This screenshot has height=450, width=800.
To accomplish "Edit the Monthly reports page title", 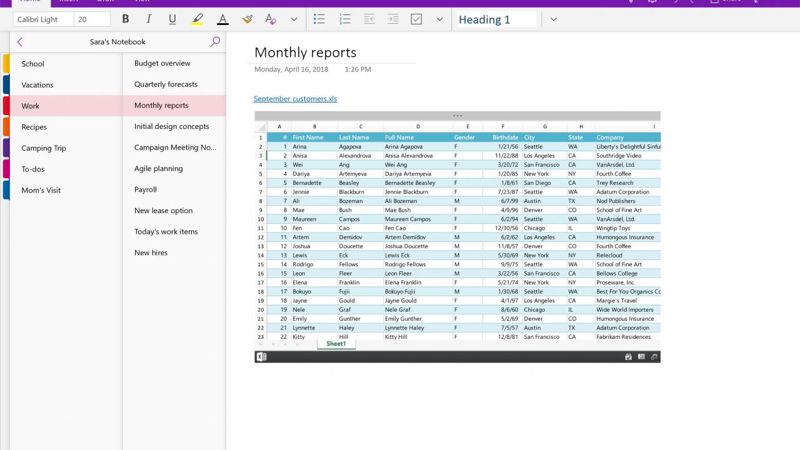I will click(x=305, y=53).
